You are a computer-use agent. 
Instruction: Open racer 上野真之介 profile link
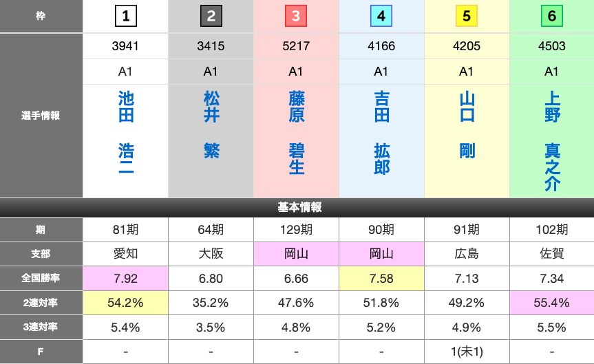552,141
